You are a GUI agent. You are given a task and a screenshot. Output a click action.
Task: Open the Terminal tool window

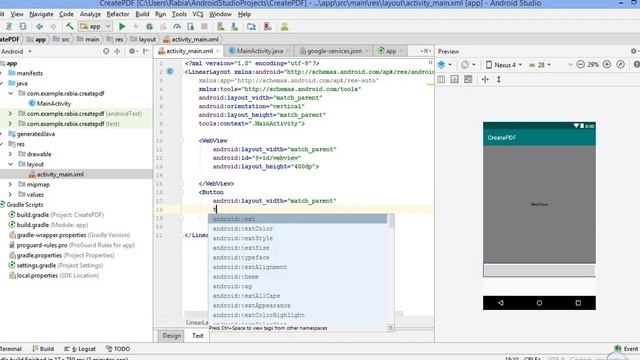(x=11, y=349)
